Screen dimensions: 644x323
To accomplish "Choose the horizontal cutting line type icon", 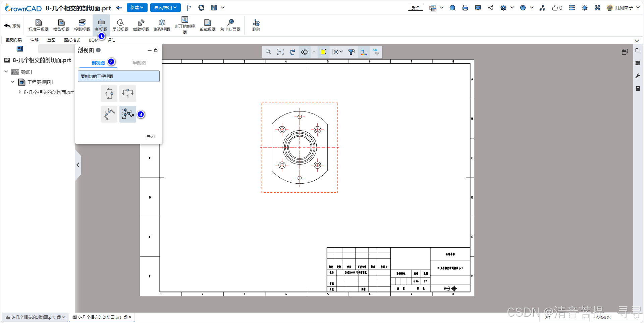I will pos(128,94).
